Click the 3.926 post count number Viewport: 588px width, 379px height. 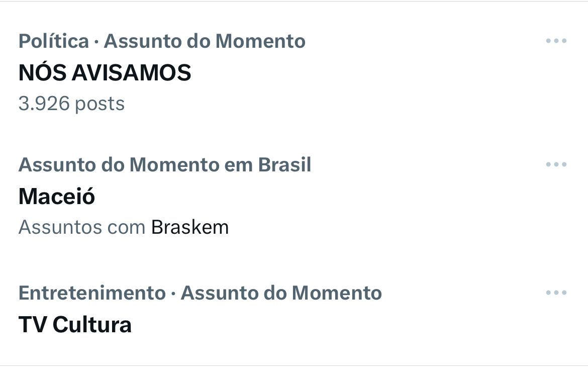point(44,104)
